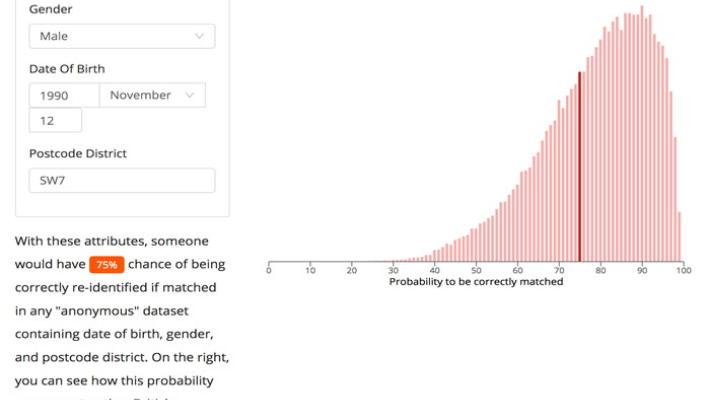Click the axis tick label 0
The image size is (710, 400).
(269, 270)
